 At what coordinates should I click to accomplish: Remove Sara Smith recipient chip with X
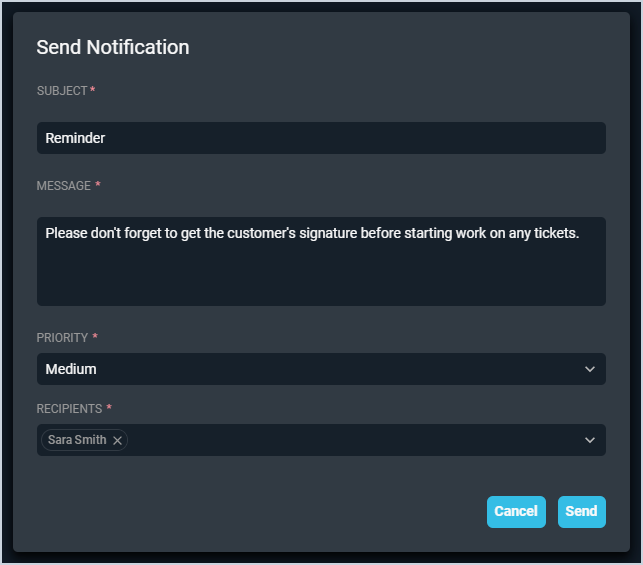(x=117, y=440)
